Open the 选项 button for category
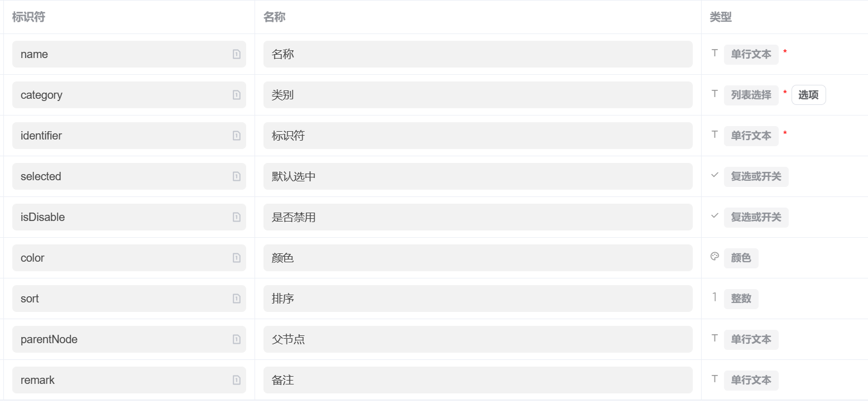Image resolution: width=868 pixels, height=404 pixels. pyautogui.click(x=808, y=95)
